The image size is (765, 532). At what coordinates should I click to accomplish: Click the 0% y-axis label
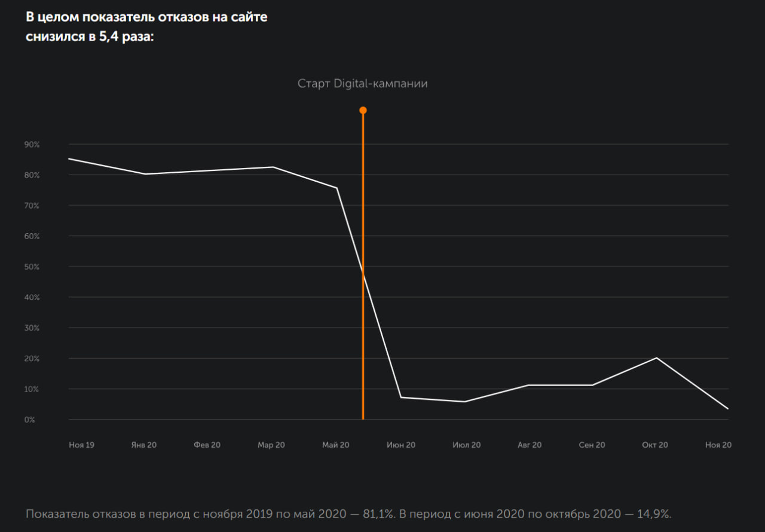(30, 420)
